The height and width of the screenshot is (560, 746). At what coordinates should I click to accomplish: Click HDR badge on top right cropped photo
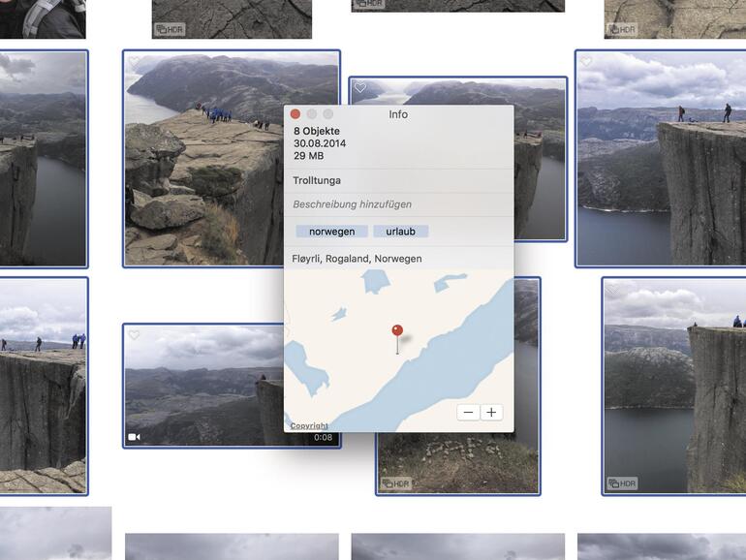(622, 29)
